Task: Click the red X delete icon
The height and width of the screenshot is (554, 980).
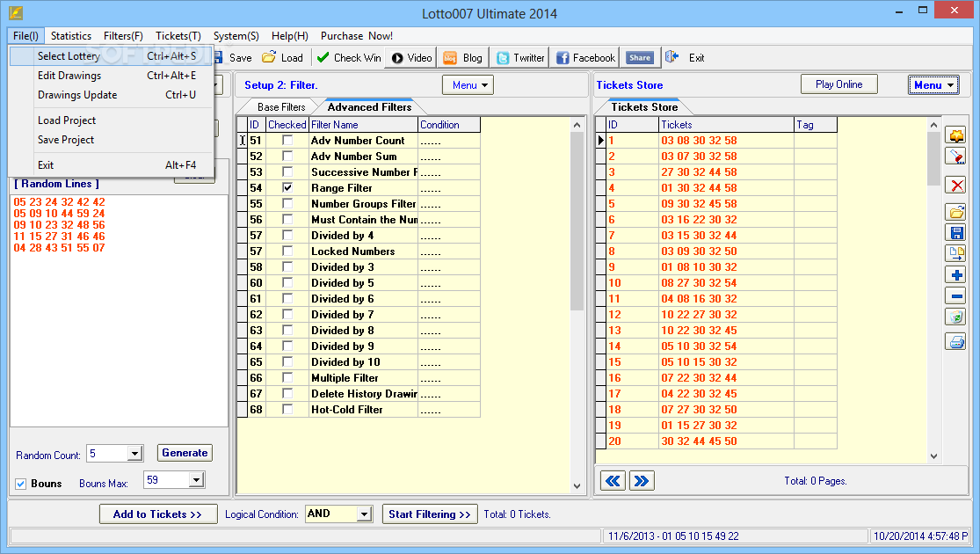Action: pyautogui.click(x=955, y=185)
